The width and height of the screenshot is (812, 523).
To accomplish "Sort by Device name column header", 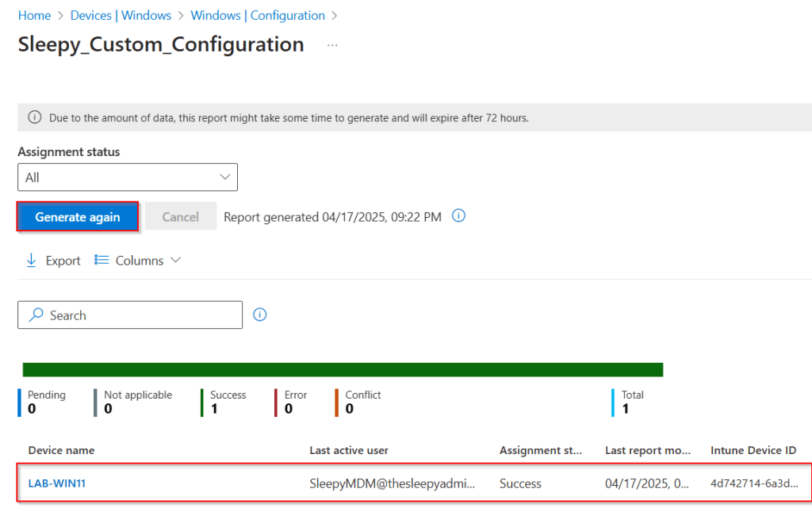I will 61,450.
